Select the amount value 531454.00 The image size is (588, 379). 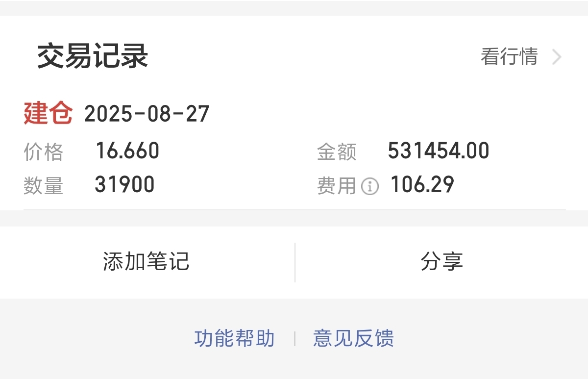pyautogui.click(x=439, y=151)
